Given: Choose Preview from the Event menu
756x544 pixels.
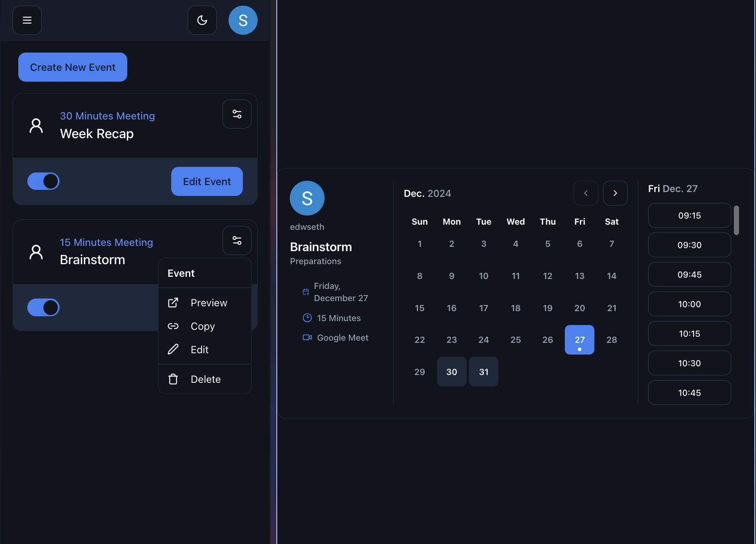Looking at the screenshot, I should pos(209,303).
